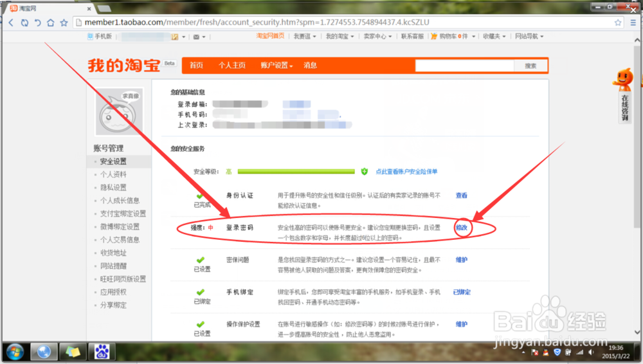
Task: Click 修改 for 登录密码
Action: point(462,228)
